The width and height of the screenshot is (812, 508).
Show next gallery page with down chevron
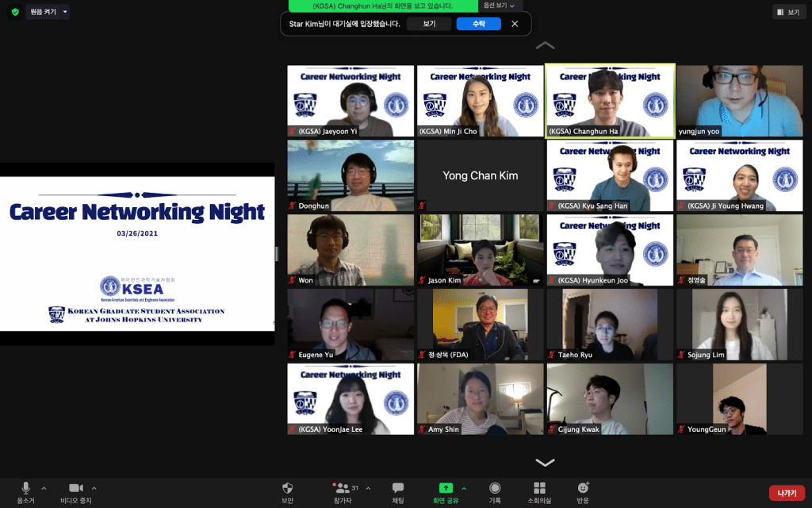(545, 462)
